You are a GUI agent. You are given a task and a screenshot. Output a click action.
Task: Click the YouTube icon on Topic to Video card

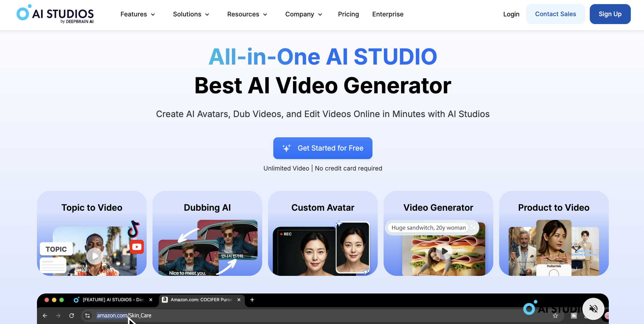tap(137, 247)
